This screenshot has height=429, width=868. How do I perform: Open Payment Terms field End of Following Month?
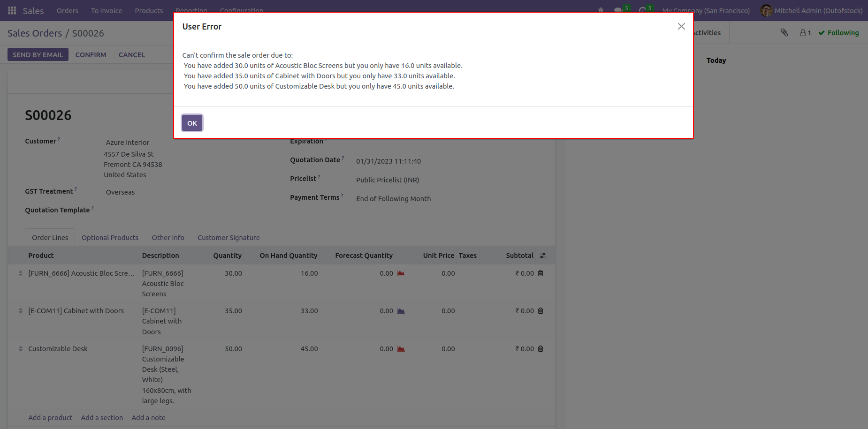point(393,199)
